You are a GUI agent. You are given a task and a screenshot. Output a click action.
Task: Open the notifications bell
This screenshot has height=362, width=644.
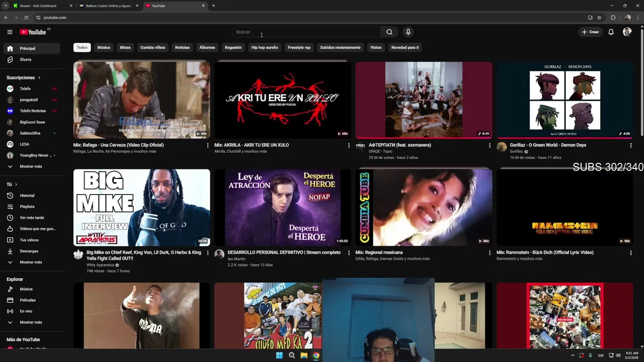pyautogui.click(x=611, y=32)
